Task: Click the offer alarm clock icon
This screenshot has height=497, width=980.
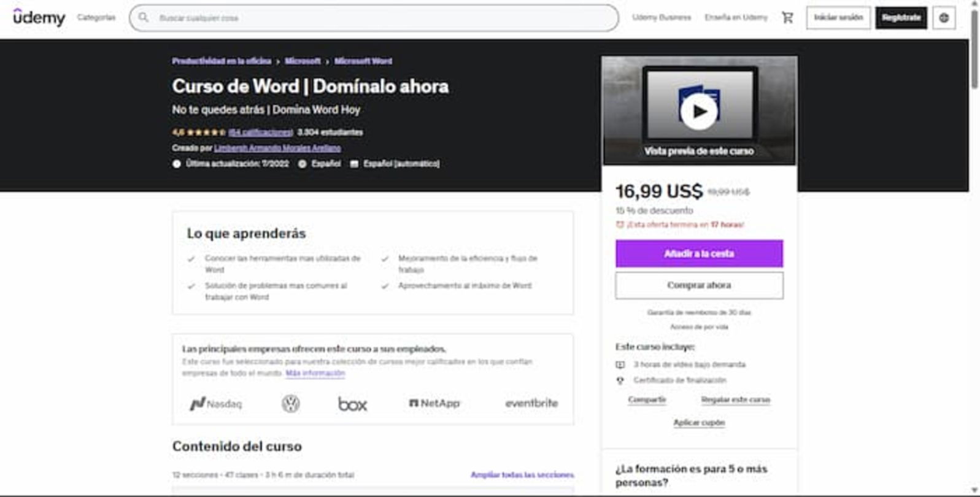Action: point(620,225)
